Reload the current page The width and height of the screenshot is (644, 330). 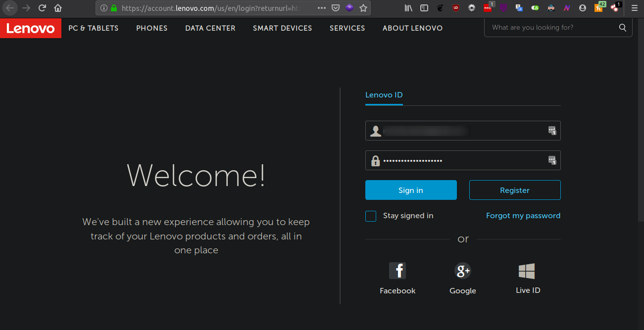(x=42, y=8)
